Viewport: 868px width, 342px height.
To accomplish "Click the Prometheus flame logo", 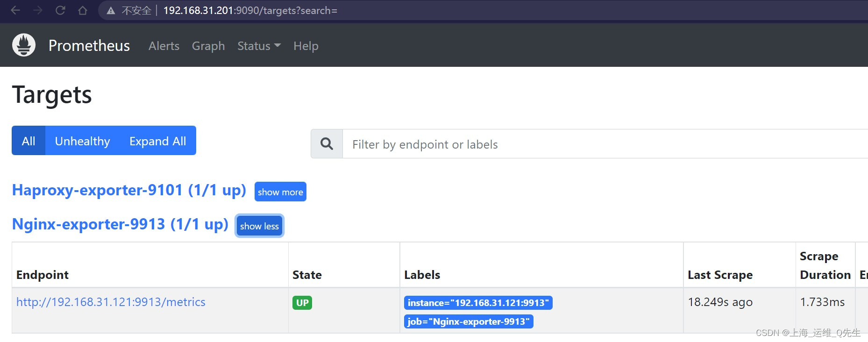I will pyautogui.click(x=24, y=45).
